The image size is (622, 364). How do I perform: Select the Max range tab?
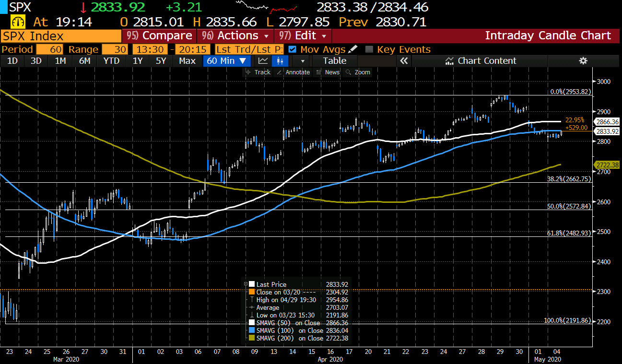187,61
